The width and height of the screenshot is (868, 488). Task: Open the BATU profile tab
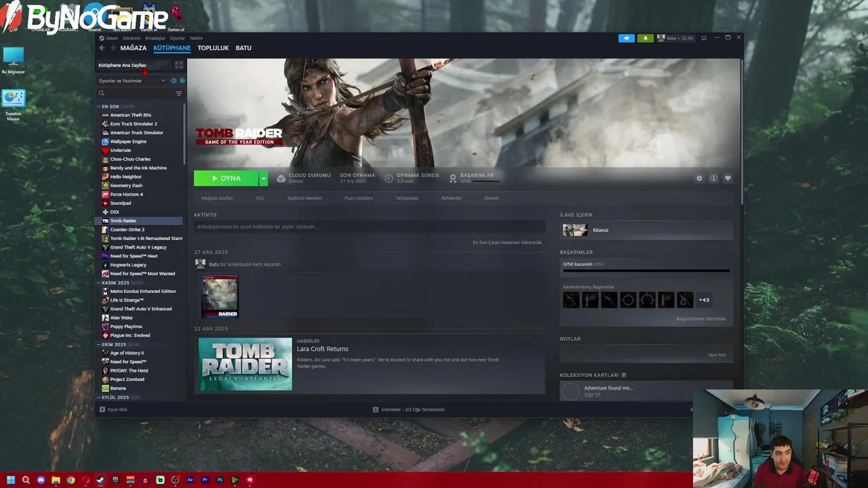click(243, 48)
